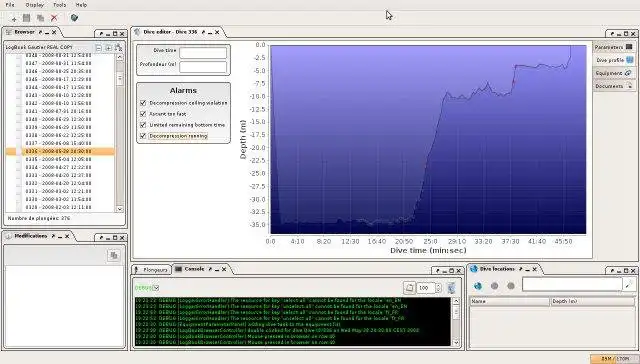Image resolution: width=640 pixels, height=364 pixels.
Task: Click the red X delete toolbar icon
Action: pyautogui.click(x=54, y=18)
